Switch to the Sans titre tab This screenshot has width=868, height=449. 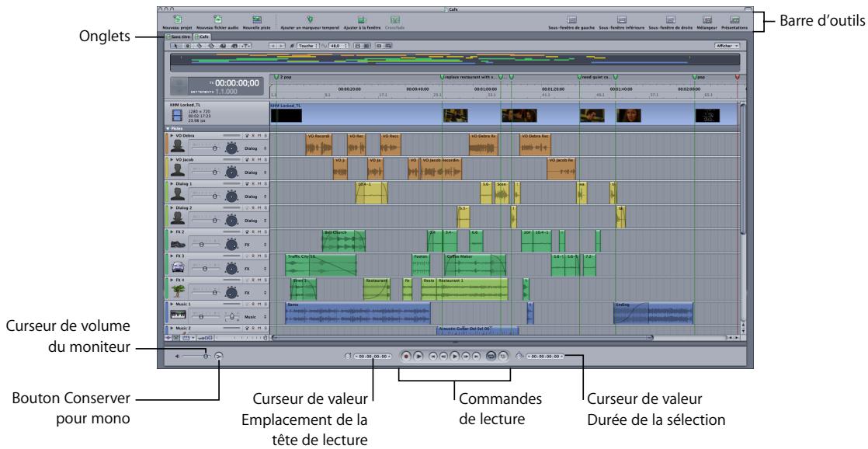click(x=179, y=37)
